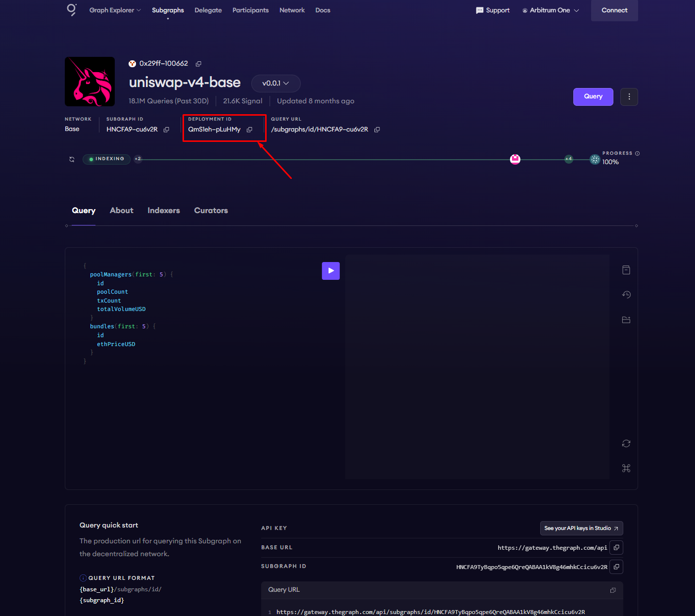
Task: Click into the GraphQL query editor
Action: coord(198,366)
